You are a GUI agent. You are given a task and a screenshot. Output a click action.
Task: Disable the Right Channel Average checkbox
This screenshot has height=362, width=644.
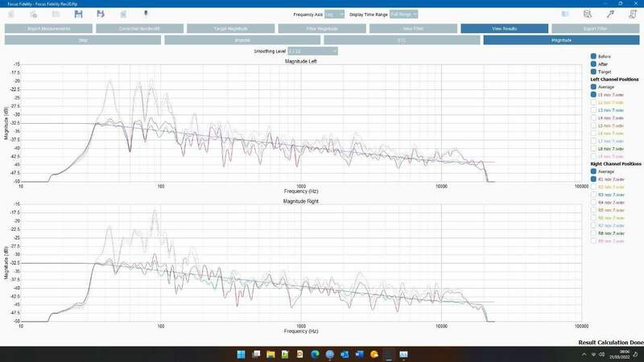[593, 171]
